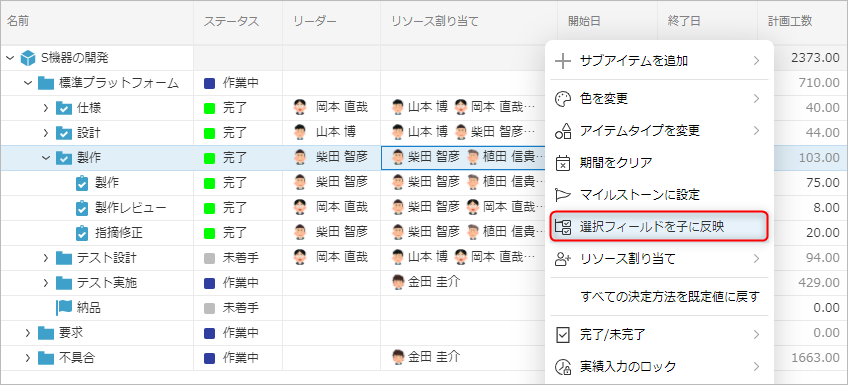Click 金田 圭介 avatar in テスト実施 row
The width and height of the screenshot is (848, 385).
click(x=399, y=281)
